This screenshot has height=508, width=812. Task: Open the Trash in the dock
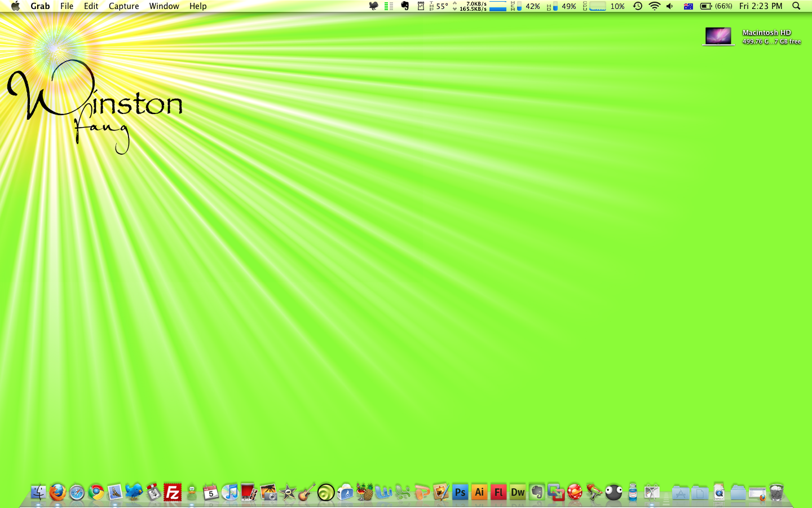coord(776,492)
